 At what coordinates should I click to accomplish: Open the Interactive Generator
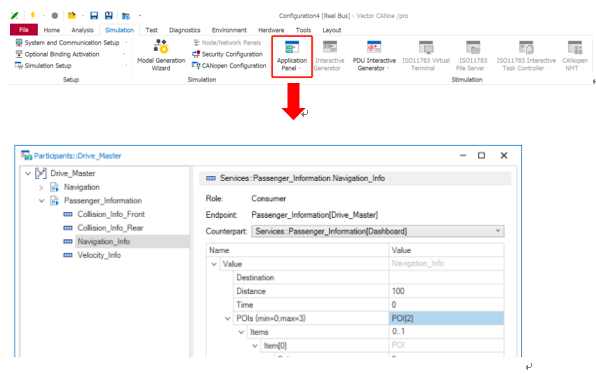coord(329,56)
